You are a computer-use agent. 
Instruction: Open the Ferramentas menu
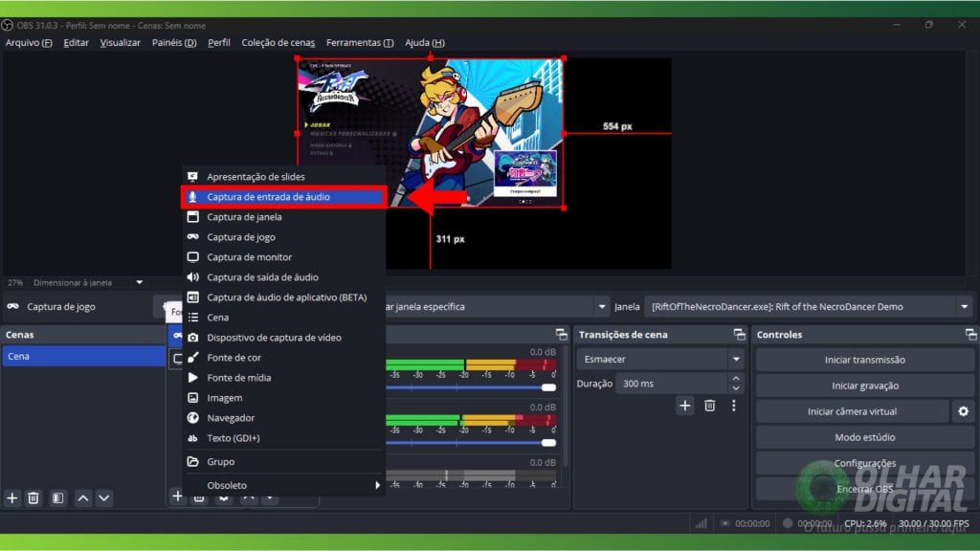point(360,42)
